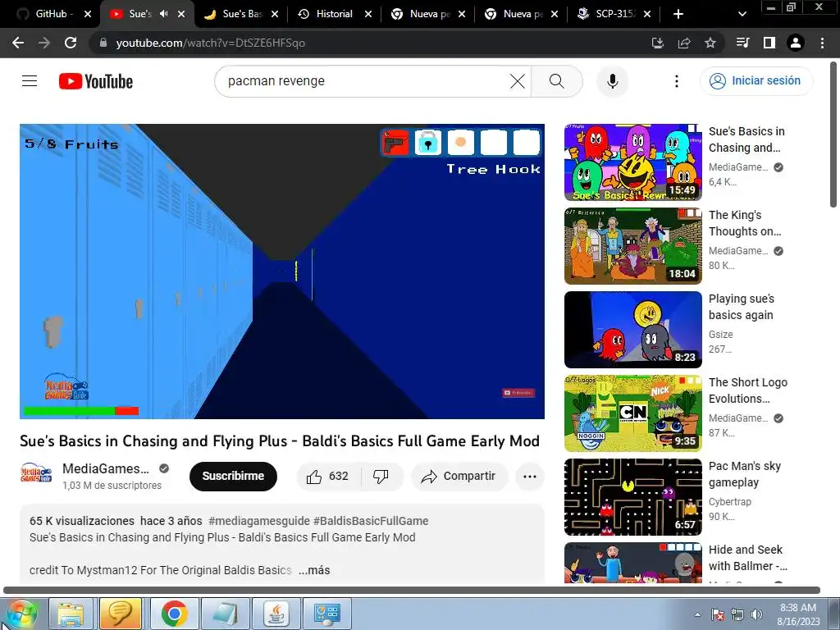Like the video (632 likes)
Image resolution: width=840 pixels, height=630 pixels.
coord(328,477)
